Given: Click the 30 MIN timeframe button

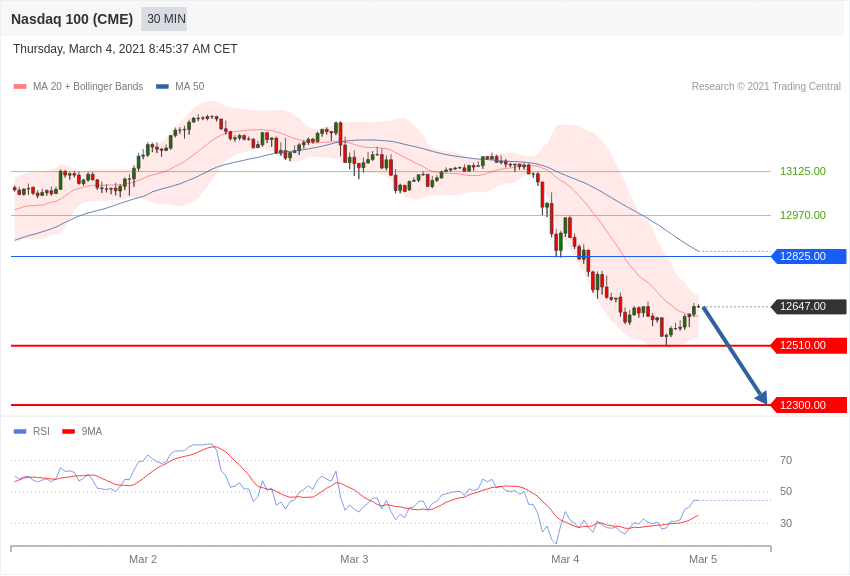Looking at the screenshot, I should [166, 19].
